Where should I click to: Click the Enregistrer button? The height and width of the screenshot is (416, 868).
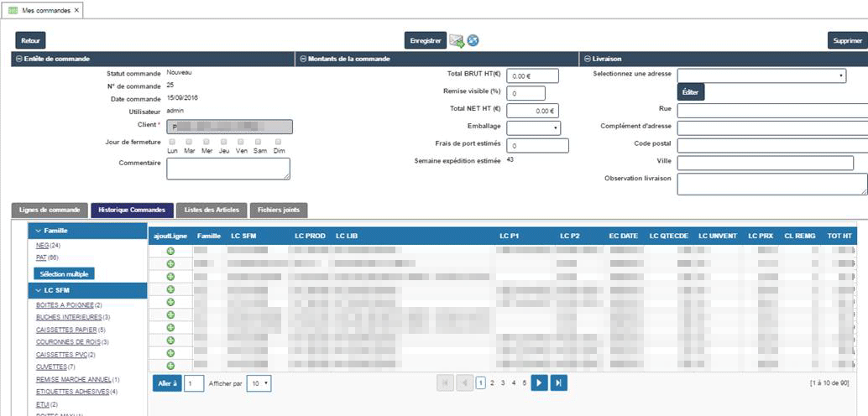coord(426,40)
